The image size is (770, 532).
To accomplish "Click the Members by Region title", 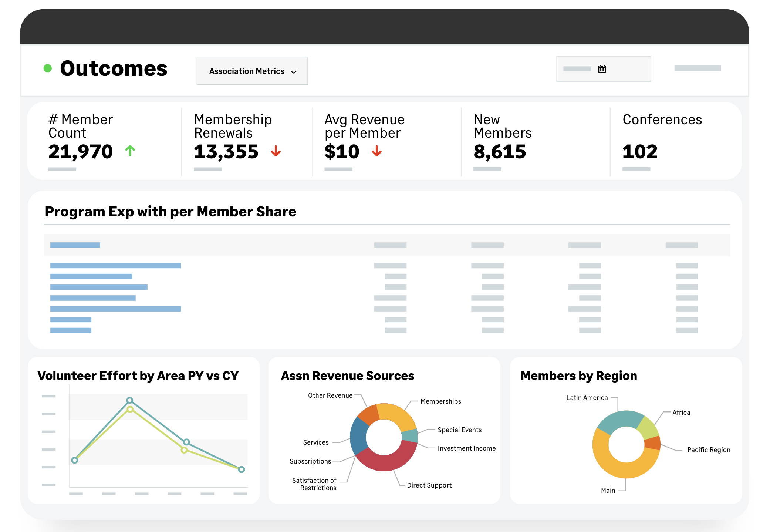I will click(x=579, y=376).
